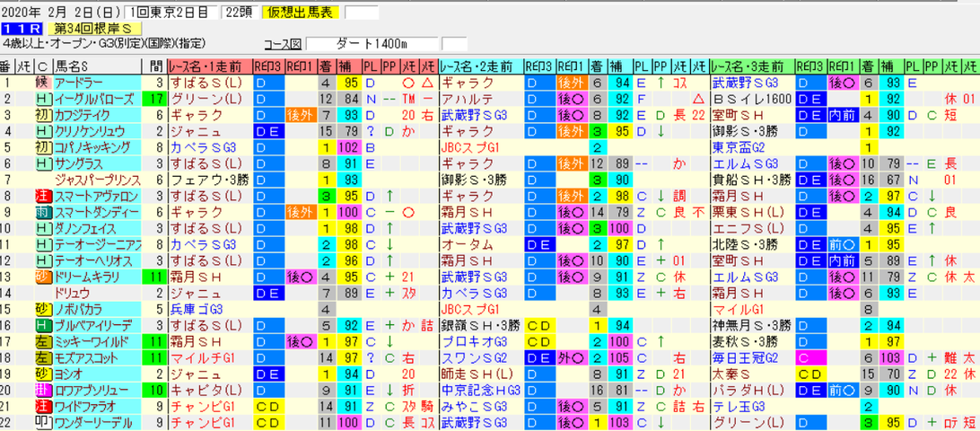Click フェアウ・3勝 race in ジャスパープリンス row
The image size is (980, 431).
pyautogui.click(x=209, y=180)
